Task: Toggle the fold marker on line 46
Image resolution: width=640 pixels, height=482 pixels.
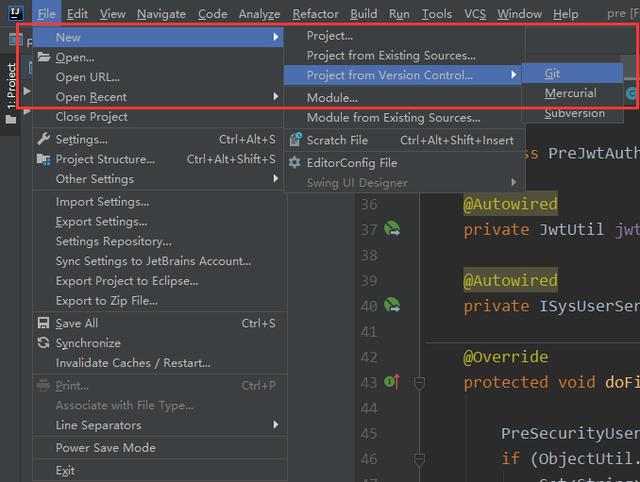Action: click(x=419, y=459)
